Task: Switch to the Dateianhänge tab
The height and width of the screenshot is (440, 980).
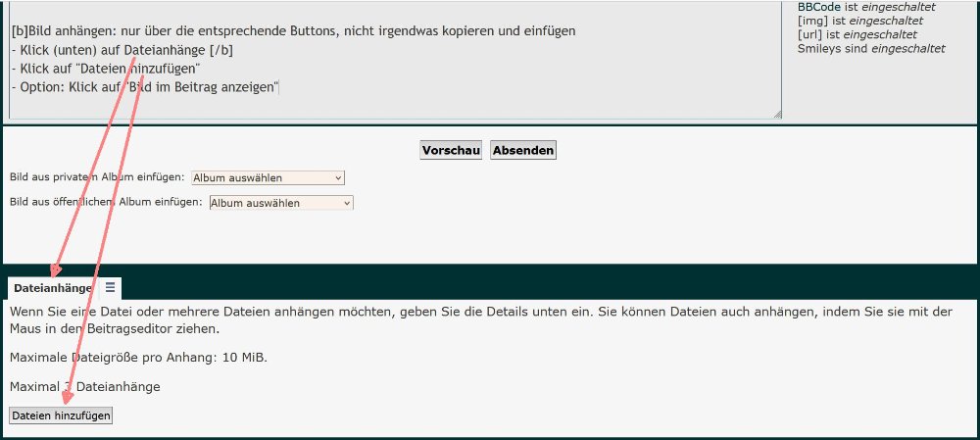Action: (53, 288)
